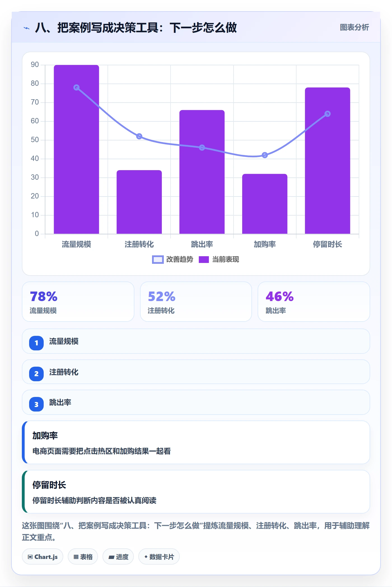Click the number 2 badge for 注册转化
This screenshot has width=392, height=587.
36,374
